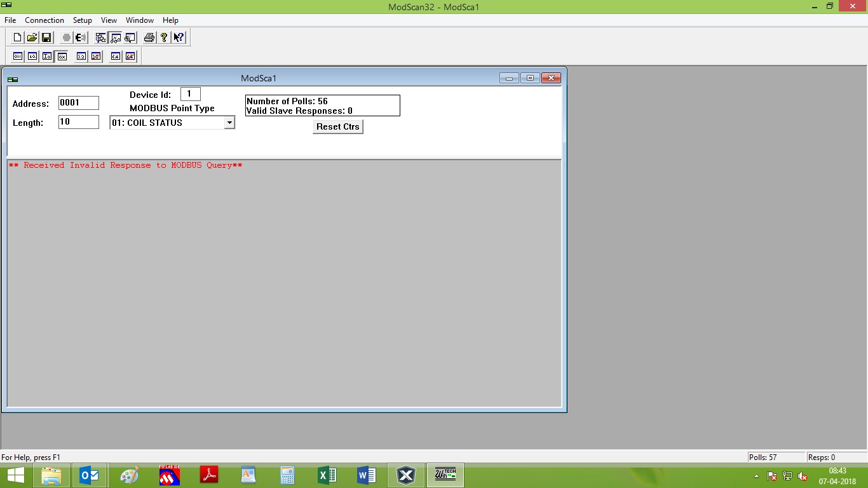Open Adobe Reader from the taskbar
Image resolution: width=868 pixels, height=488 pixels.
[209, 475]
